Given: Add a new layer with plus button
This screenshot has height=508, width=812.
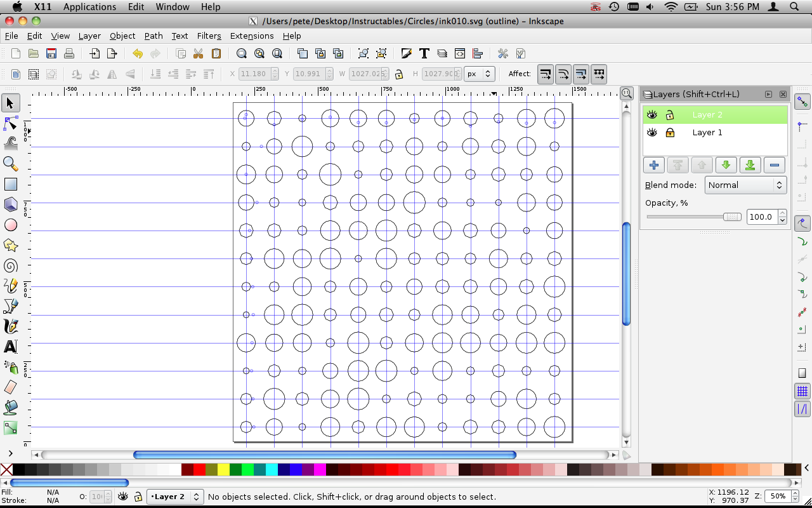Looking at the screenshot, I should (654, 165).
